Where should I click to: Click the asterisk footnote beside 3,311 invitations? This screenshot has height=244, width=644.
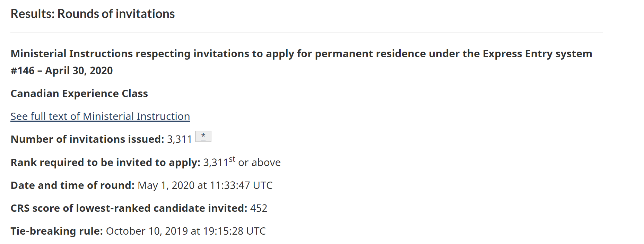[203, 136]
